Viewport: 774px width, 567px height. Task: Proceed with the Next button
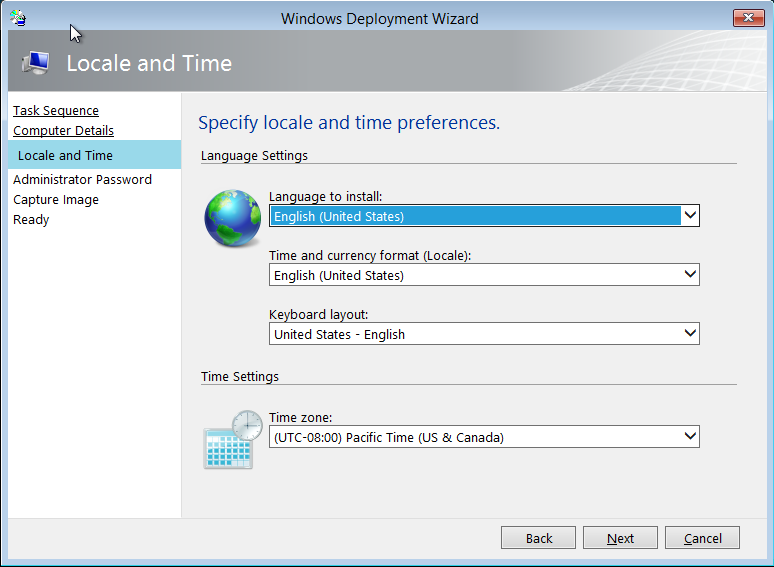[620, 538]
